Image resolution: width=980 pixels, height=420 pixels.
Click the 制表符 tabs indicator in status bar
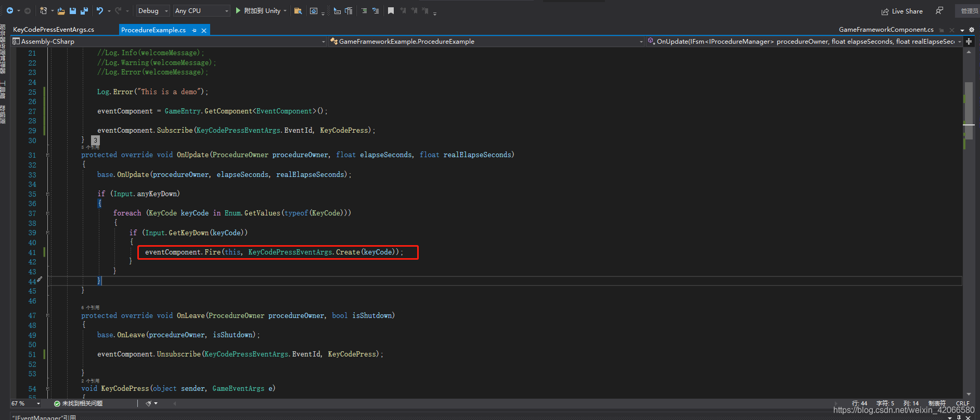tap(937, 403)
